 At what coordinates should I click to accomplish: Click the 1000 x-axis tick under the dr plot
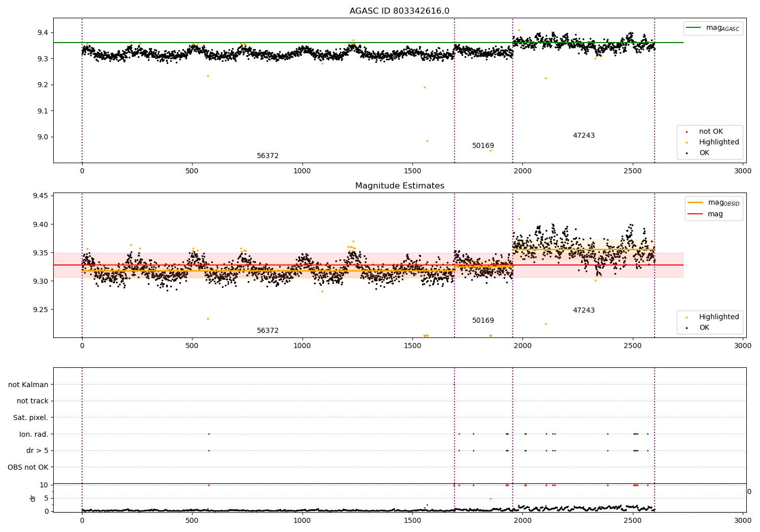coord(302,520)
